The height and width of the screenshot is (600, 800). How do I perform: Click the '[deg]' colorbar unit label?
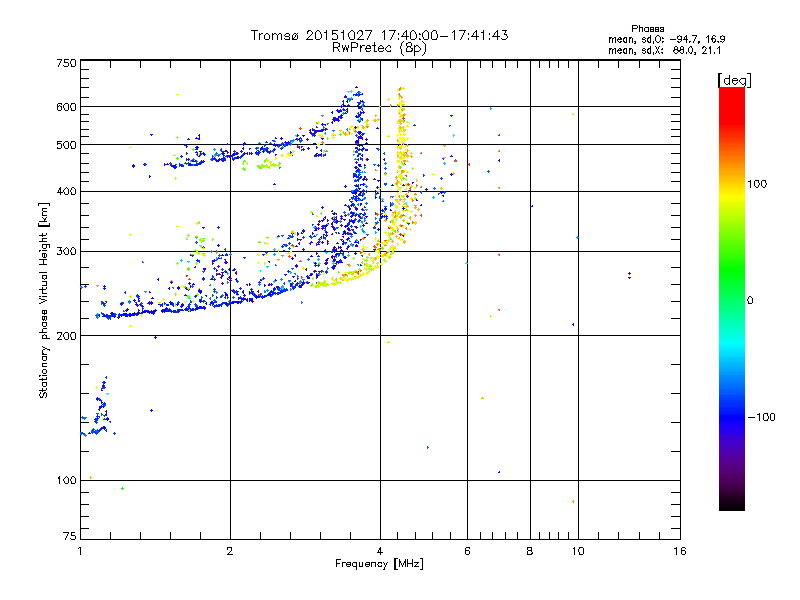pyautogui.click(x=734, y=80)
